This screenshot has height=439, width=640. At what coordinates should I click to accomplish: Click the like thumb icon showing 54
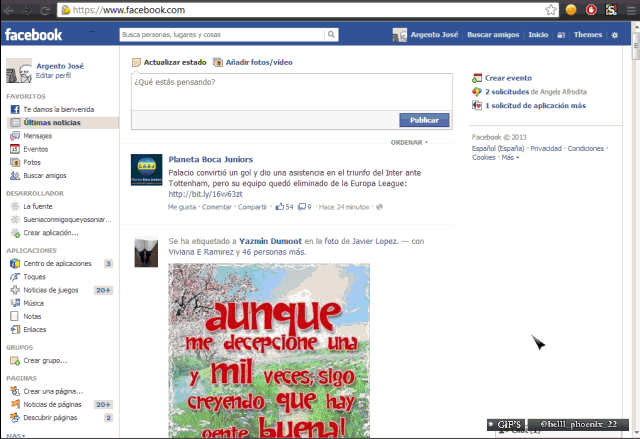tap(280, 207)
